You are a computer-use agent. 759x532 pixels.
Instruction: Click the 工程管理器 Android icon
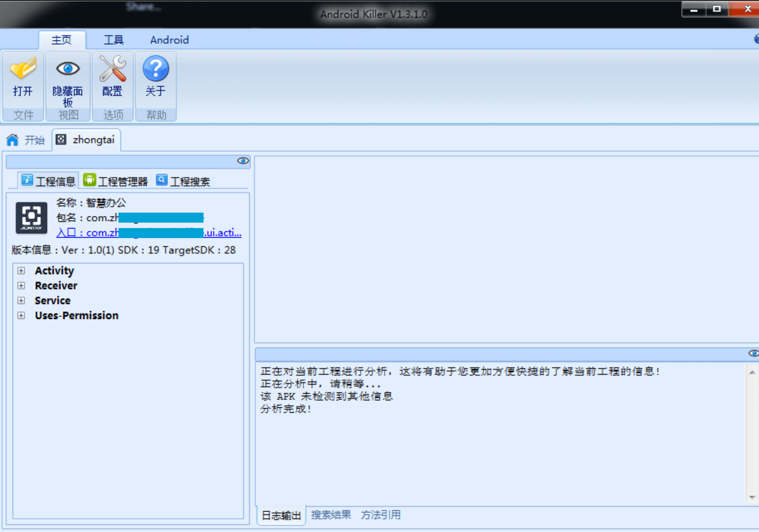click(89, 180)
